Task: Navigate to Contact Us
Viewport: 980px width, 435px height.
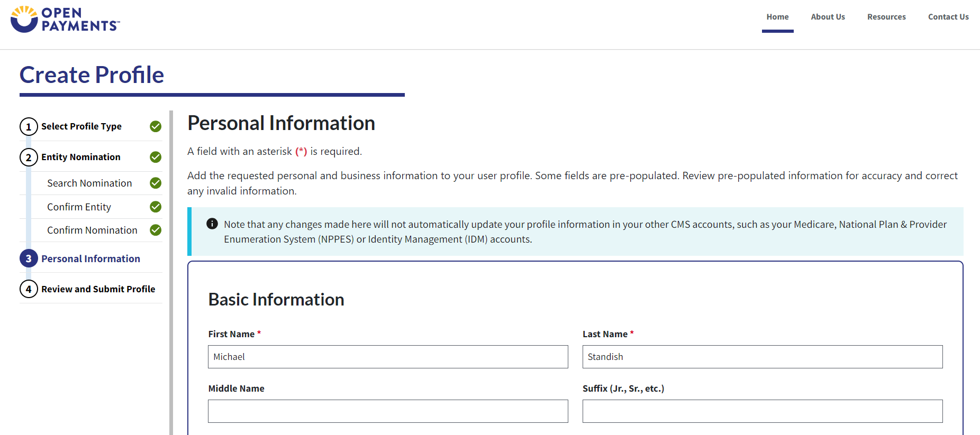Action: pos(948,17)
